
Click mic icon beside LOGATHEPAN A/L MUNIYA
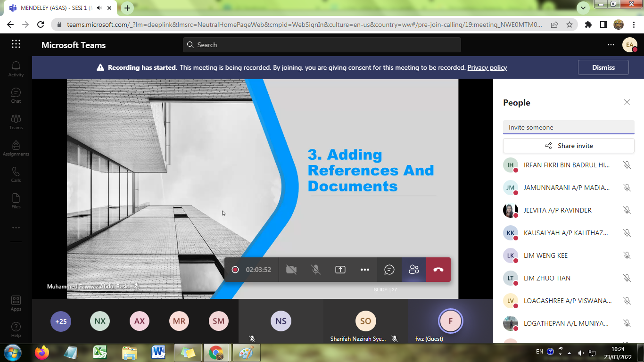(x=627, y=323)
